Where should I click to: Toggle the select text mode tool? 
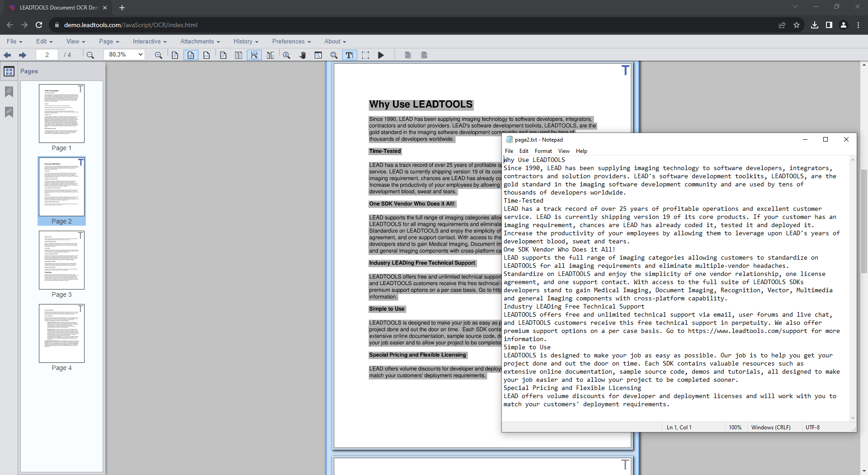pyautogui.click(x=349, y=55)
